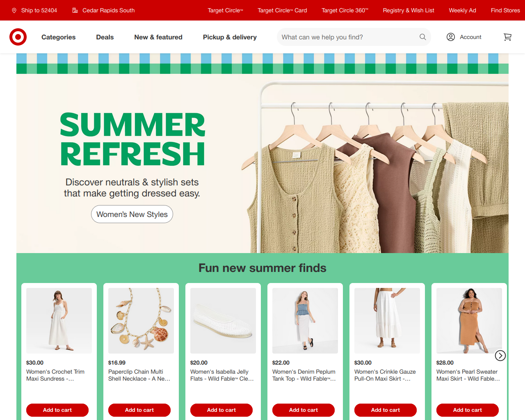Add Crochet Trim Maxi Sundress to cart
Viewport: 525px width, 420px height.
[57, 410]
